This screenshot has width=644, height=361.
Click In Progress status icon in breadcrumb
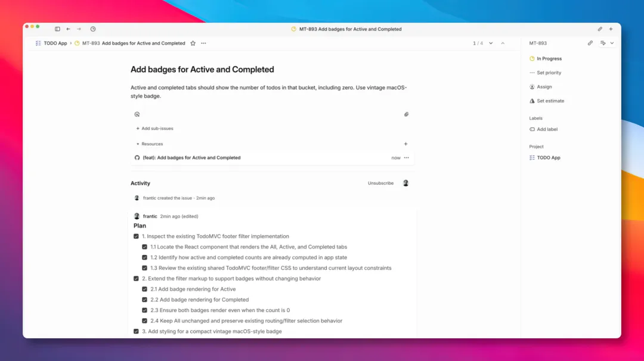coord(77,43)
